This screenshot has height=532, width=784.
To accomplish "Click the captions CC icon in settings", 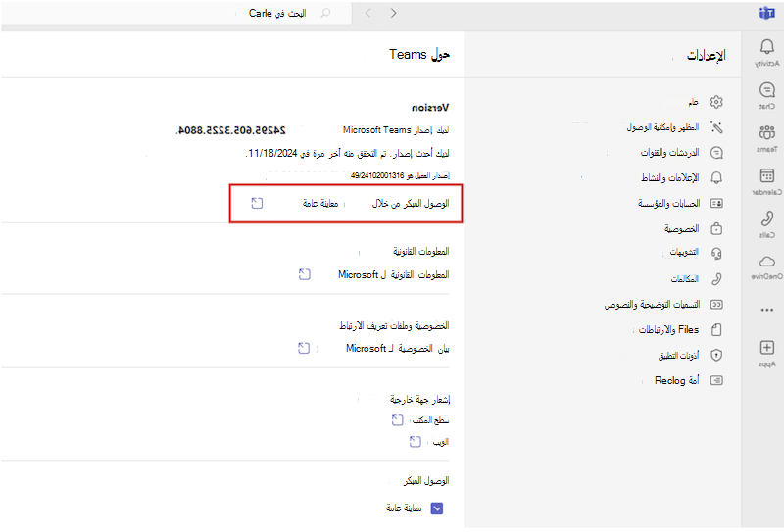I will (716, 305).
